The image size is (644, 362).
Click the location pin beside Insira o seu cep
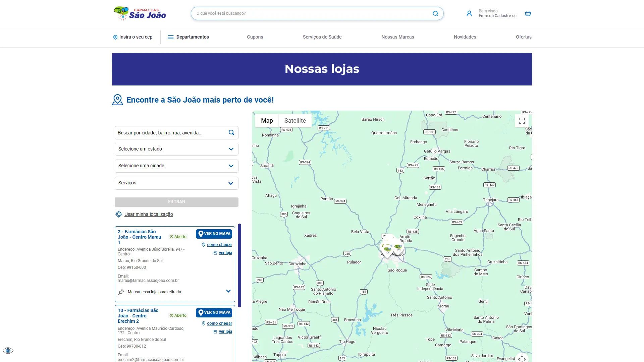pos(115,37)
